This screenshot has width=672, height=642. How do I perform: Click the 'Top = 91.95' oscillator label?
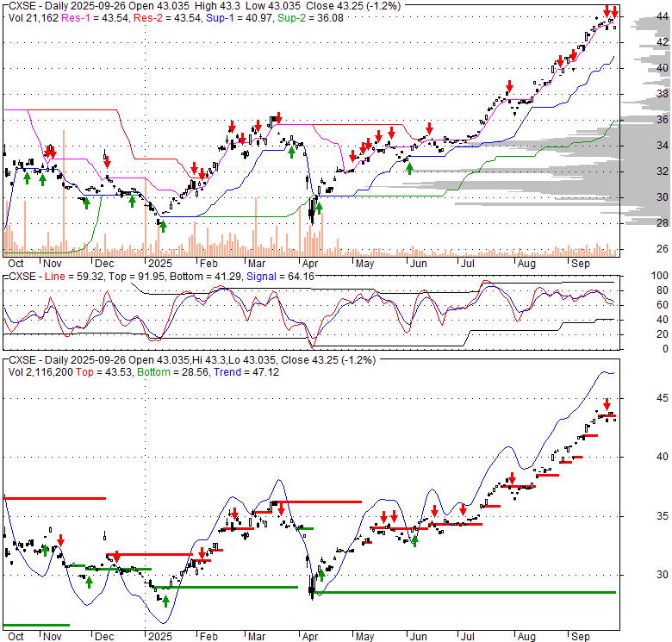point(137,277)
